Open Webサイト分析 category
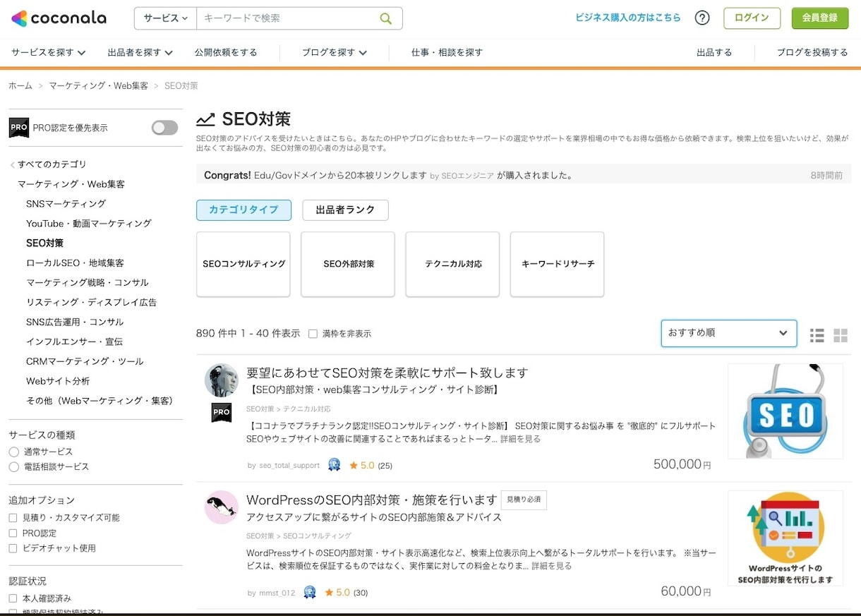This screenshot has width=861, height=616. tap(58, 382)
